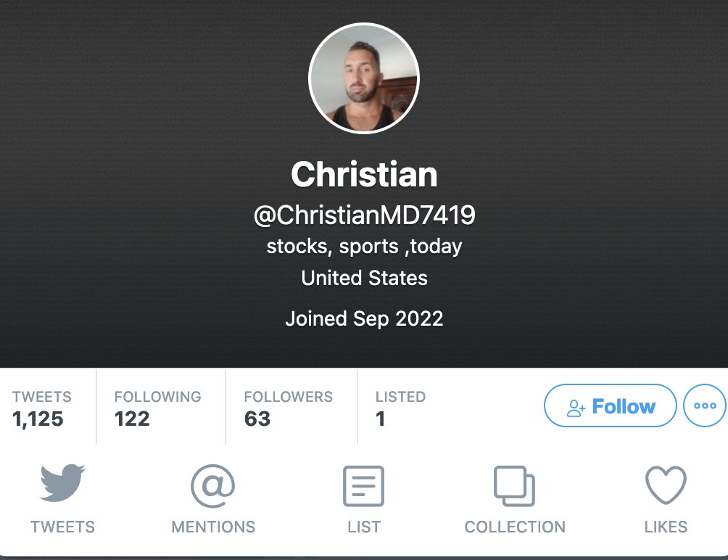Click the display name Christian
The image size is (728, 560).
(365, 175)
